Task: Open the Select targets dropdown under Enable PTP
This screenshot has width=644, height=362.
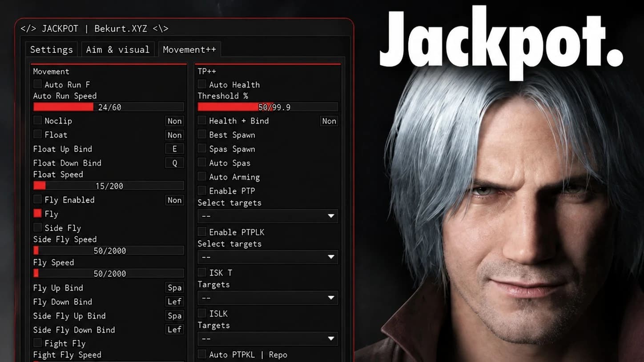Action: (268, 216)
